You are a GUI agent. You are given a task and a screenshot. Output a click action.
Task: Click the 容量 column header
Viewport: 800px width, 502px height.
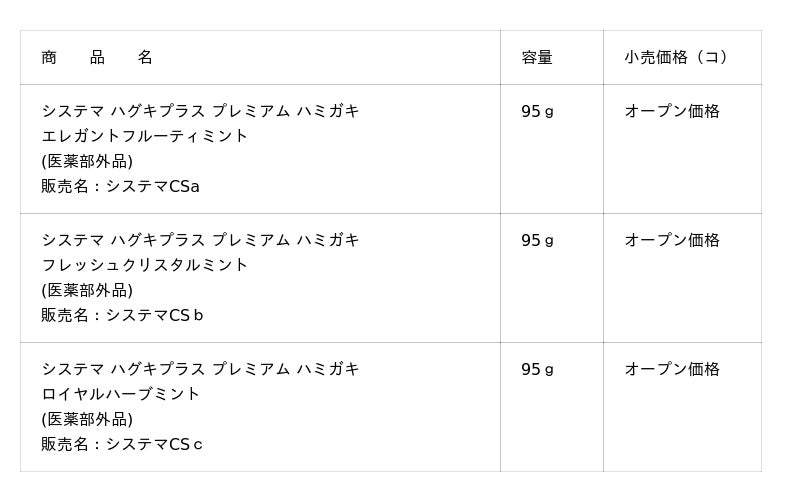coord(537,58)
